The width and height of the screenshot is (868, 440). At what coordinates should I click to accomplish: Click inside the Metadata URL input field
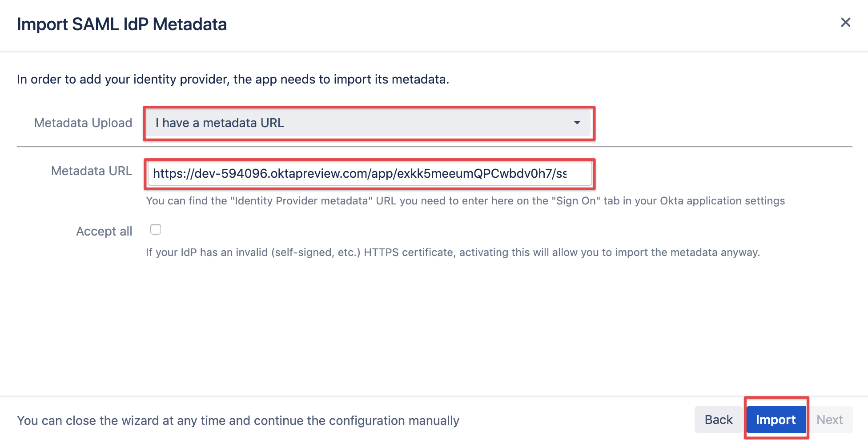tap(370, 173)
